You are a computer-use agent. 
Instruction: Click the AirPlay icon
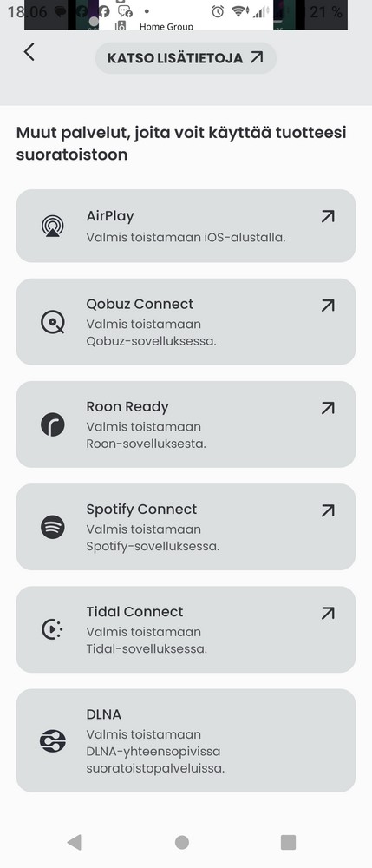tap(53, 226)
